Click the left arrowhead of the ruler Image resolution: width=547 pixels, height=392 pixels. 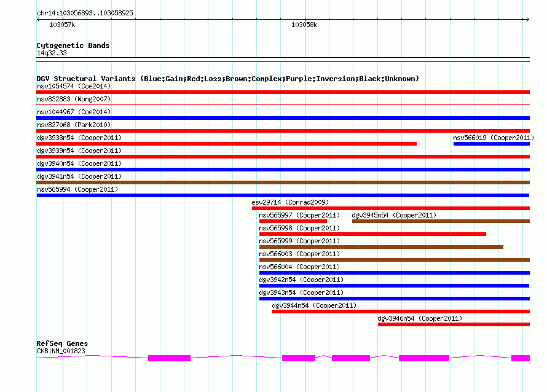tap(38, 19)
